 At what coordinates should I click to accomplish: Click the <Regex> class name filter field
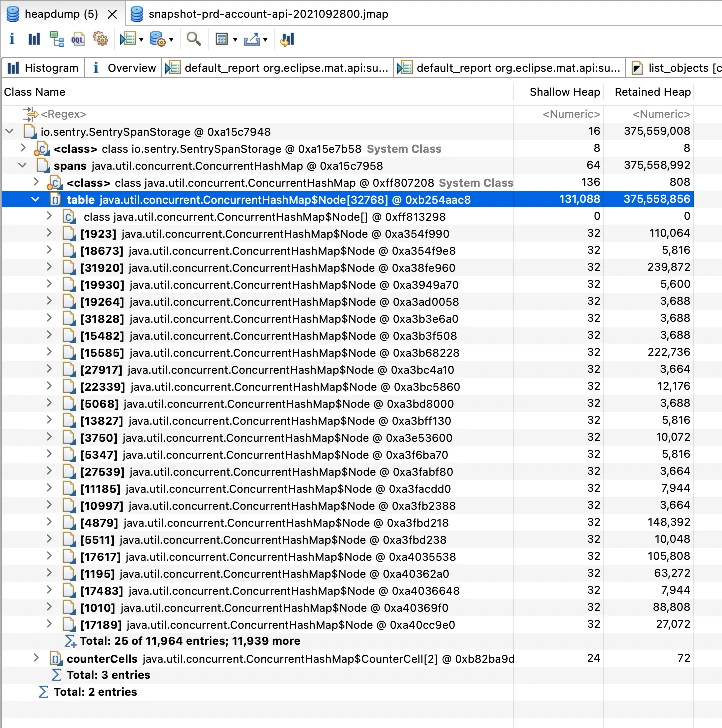tap(63, 114)
